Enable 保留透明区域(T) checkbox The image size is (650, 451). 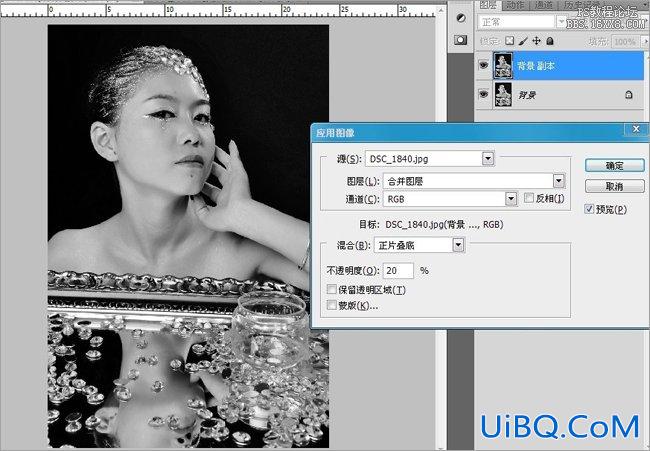pyautogui.click(x=332, y=289)
